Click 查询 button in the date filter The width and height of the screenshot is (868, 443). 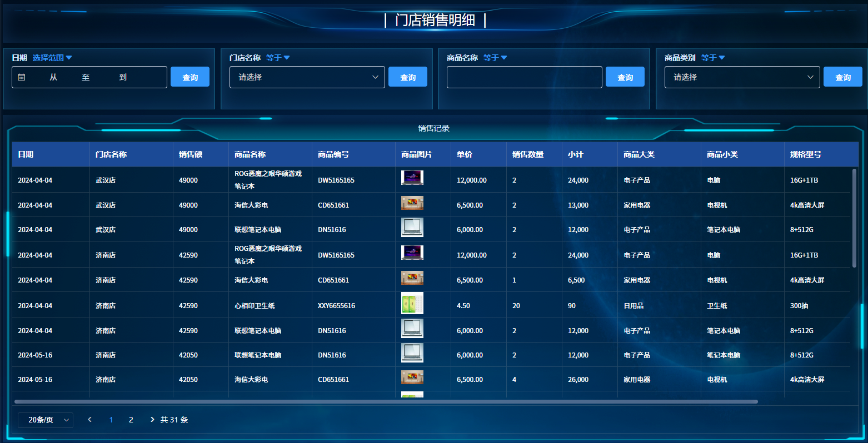(190, 77)
